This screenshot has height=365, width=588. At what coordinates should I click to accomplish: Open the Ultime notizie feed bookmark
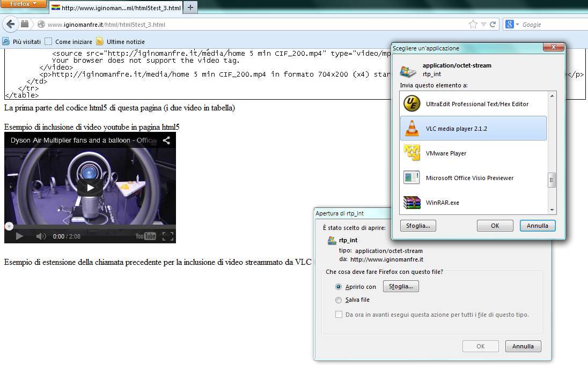click(120, 42)
